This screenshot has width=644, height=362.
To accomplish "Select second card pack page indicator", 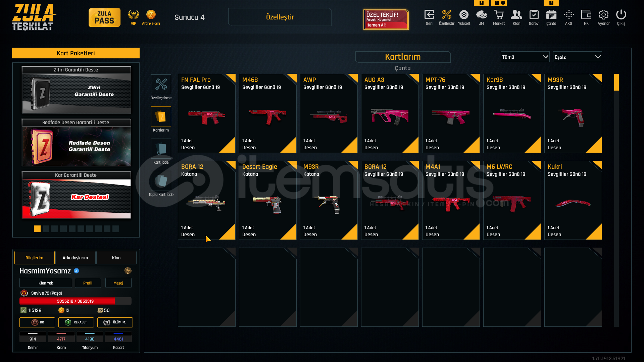I will coord(46,229).
